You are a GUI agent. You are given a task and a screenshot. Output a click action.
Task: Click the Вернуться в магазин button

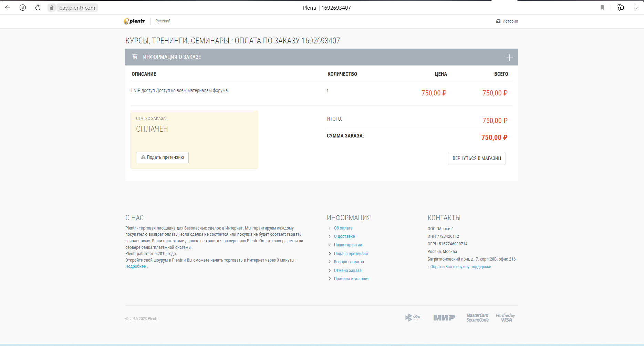477,159
